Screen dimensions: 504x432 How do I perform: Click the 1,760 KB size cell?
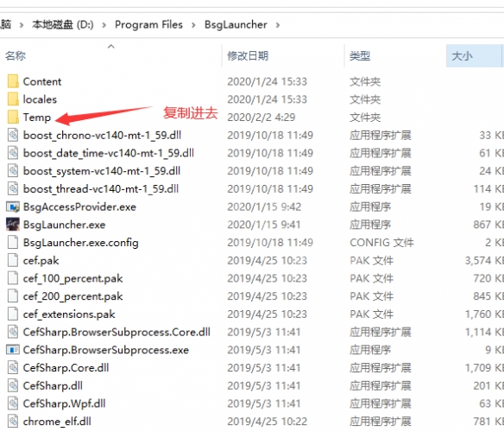tap(484, 314)
